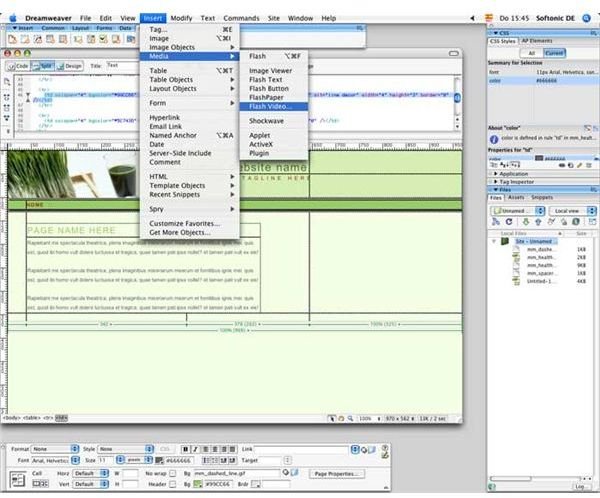This screenshot has height=498, width=600.
Task: Switch CSS panel to All mode
Action: 532,53
